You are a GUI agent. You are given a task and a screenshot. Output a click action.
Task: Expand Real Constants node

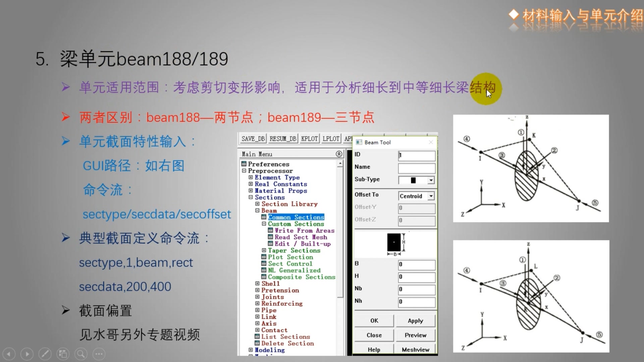[x=251, y=184]
